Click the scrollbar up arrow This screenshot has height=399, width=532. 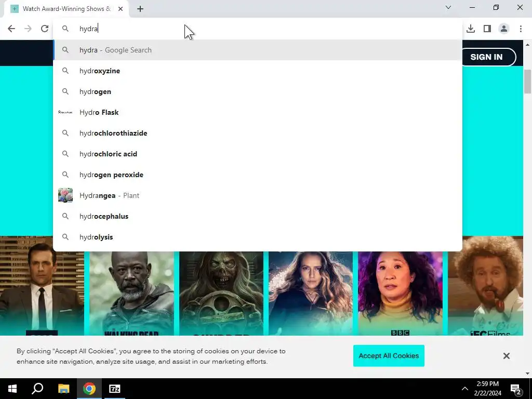pos(528,45)
